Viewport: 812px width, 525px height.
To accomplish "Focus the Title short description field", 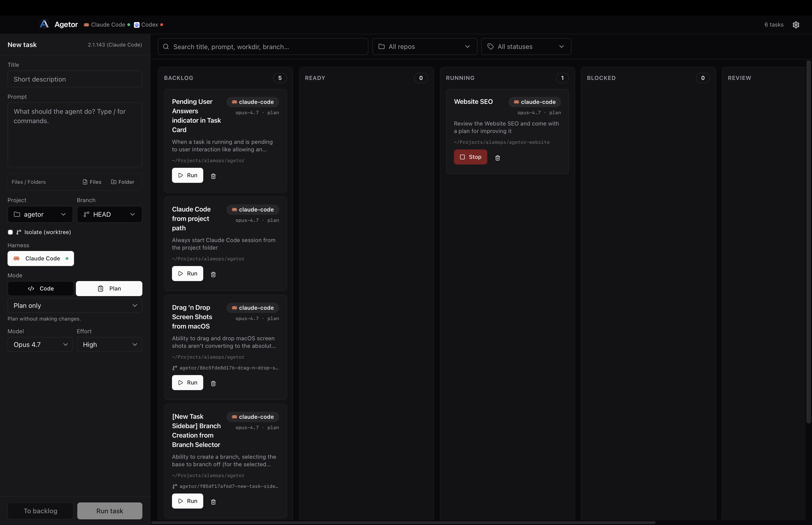I will click(75, 79).
